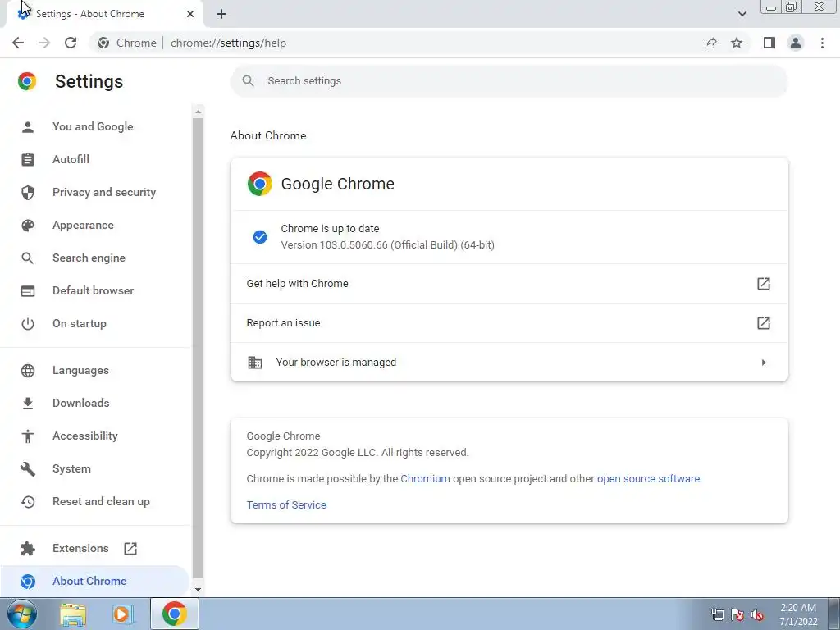The height and width of the screenshot is (630, 840).
Task: Click the power icon beside On startup
Action: (x=28, y=323)
